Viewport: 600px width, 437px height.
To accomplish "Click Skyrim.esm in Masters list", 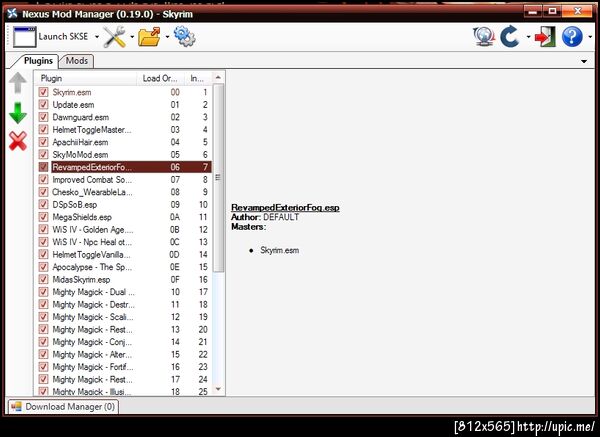I will 280,250.
